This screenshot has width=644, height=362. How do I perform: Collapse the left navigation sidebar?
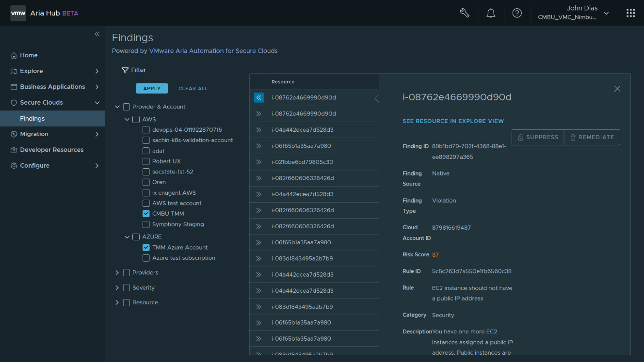click(97, 34)
